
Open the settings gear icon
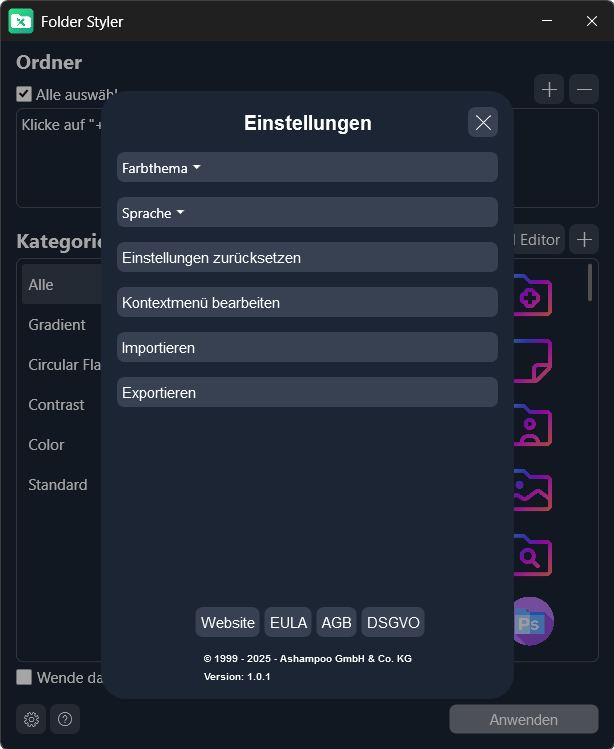[31, 719]
